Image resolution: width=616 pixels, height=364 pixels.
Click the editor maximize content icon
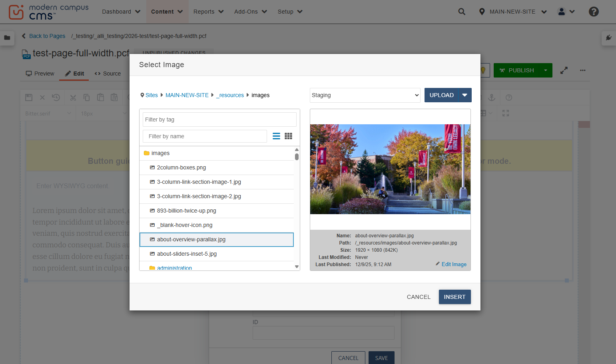tap(506, 113)
